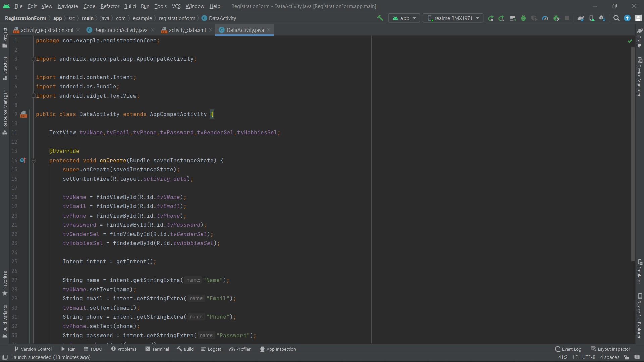Open the Logcat tool window

211,349
